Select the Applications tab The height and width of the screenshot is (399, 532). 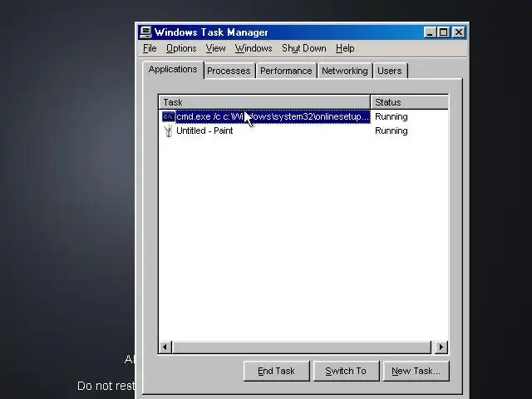pyautogui.click(x=173, y=70)
